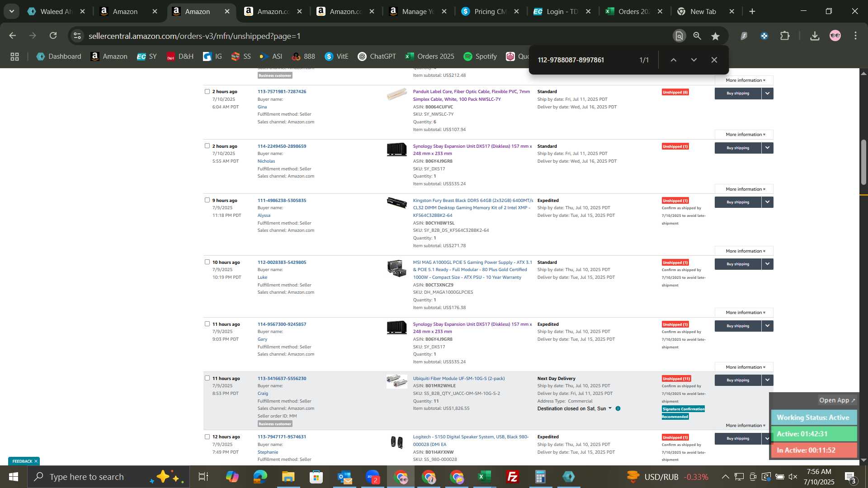Open the 888 bookmark

pyautogui.click(x=303, y=56)
